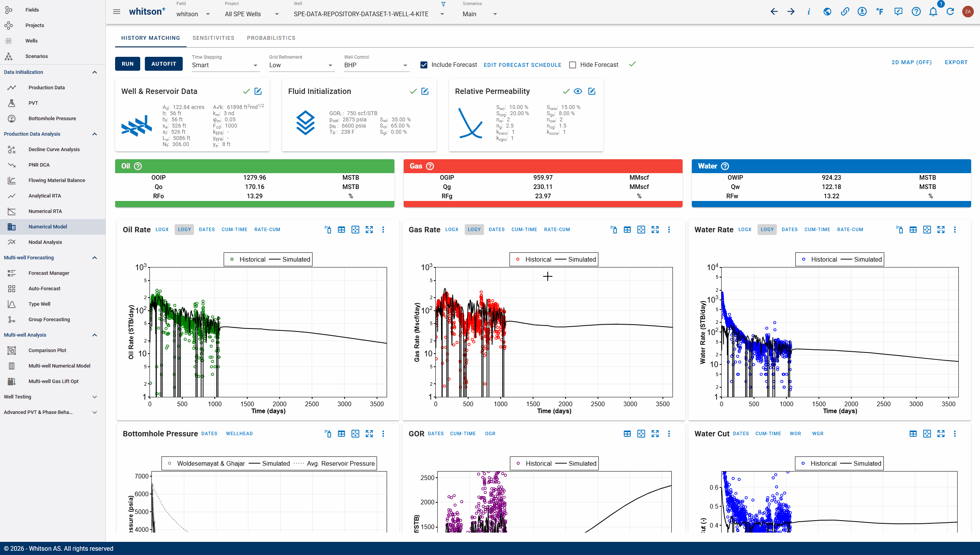Toggle LOGY on the Water Rate chart

[767, 230]
